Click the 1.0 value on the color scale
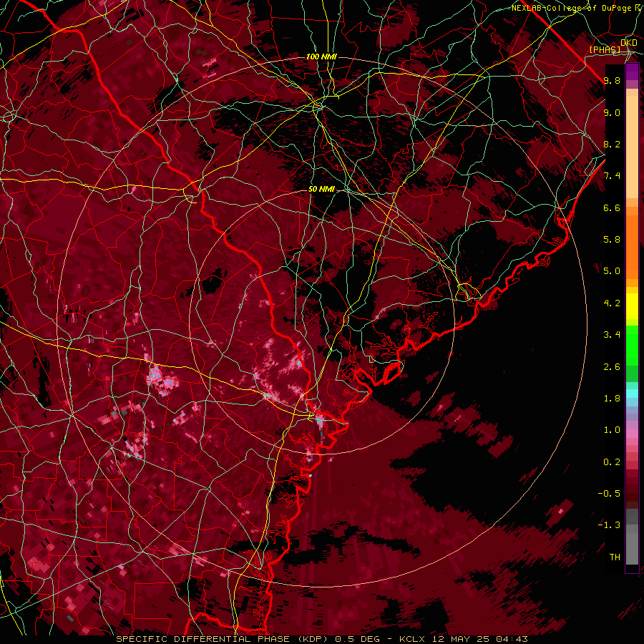The height and width of the screenshot is (644, 644). coord(612,430)
